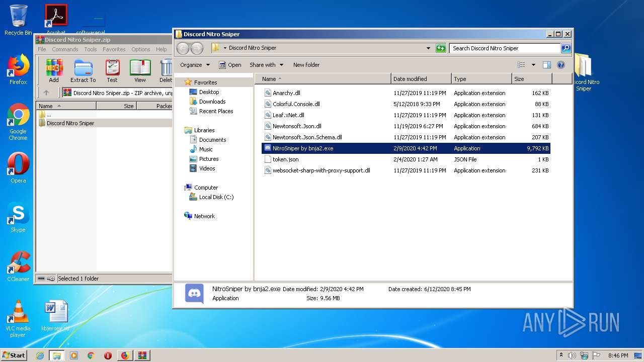Click the WinRAR Add toolbar icon
Image resolution: width=644 pixels, height=362 pixels.
54,71
